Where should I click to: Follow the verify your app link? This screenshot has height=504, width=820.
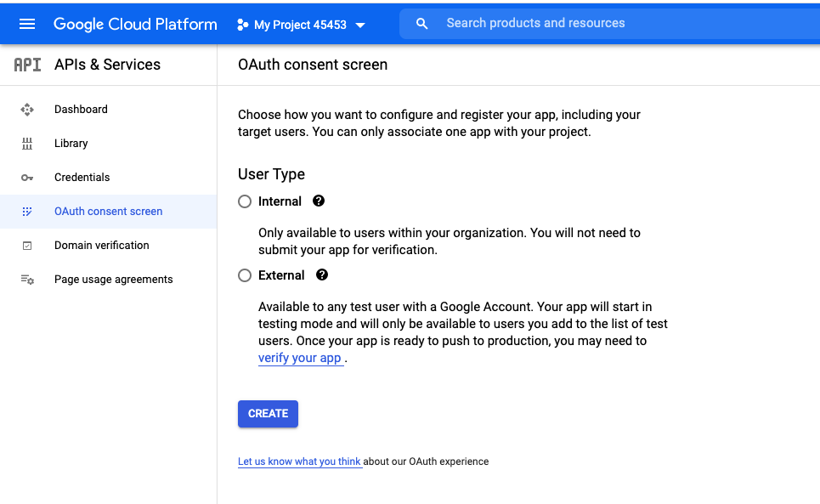pos(300,358)
